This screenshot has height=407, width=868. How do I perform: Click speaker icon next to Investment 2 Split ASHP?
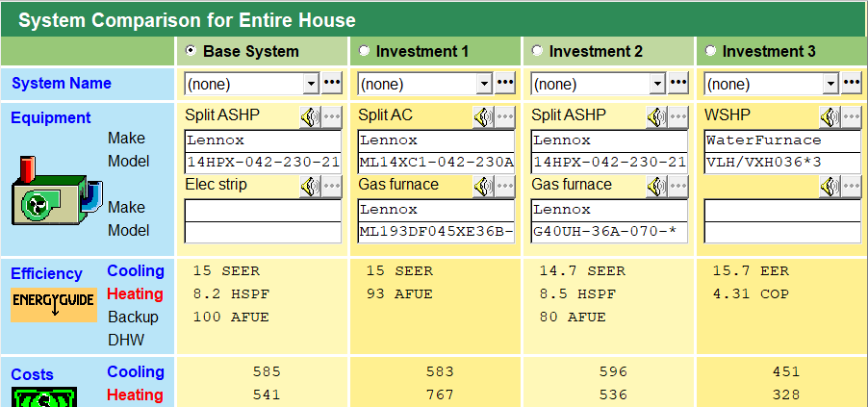[x=656, y=116]
